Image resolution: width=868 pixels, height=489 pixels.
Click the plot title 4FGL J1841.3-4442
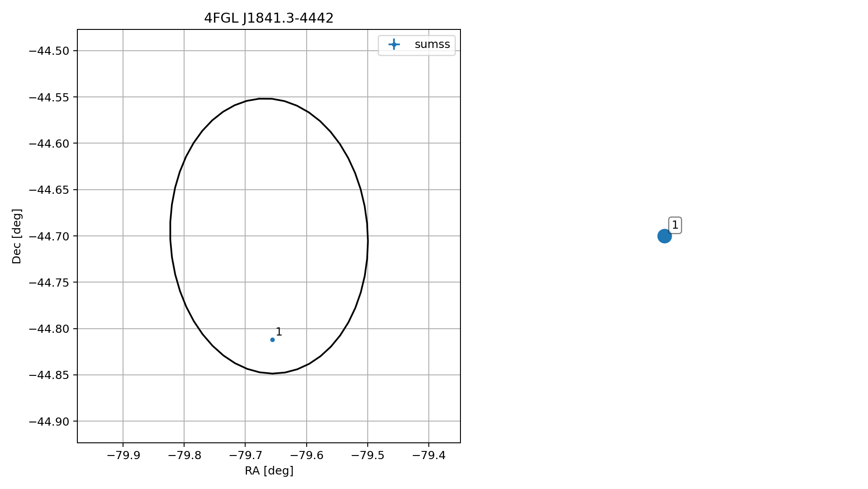point(269,18)
